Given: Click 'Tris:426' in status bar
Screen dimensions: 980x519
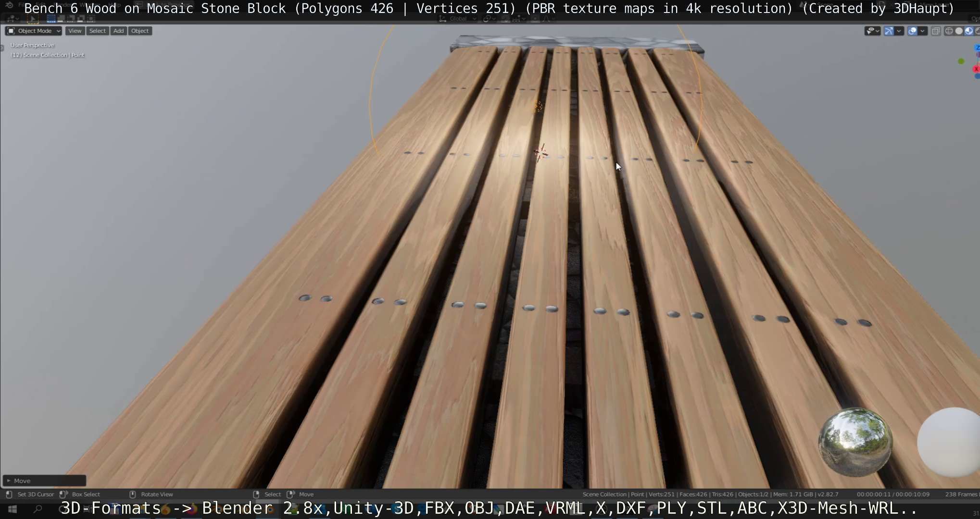Looking at the screenshot, I should 723,494.
